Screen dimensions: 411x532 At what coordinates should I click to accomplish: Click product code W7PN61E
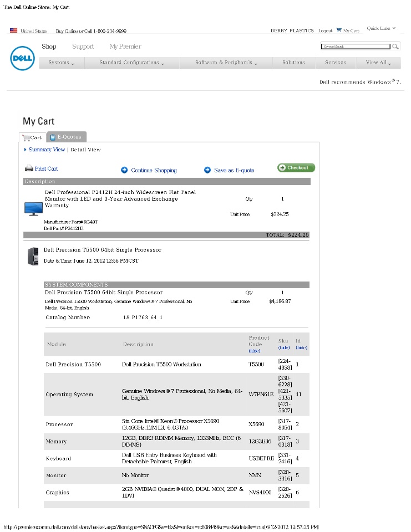pos(261,394)
